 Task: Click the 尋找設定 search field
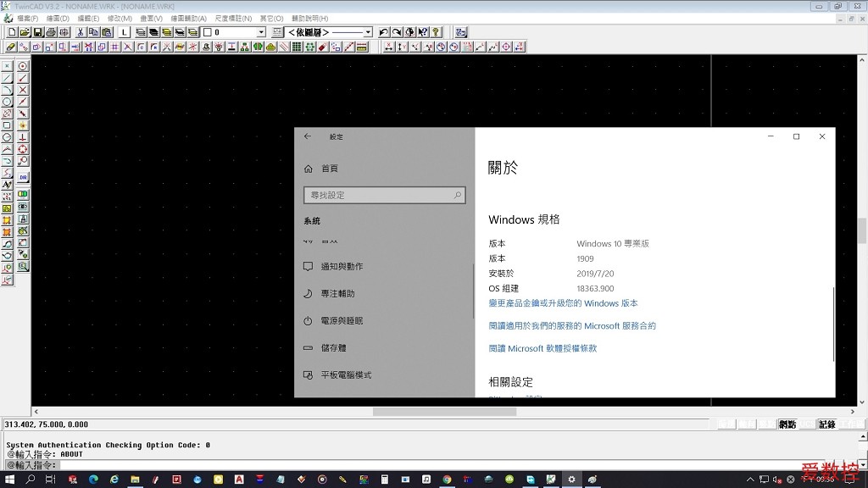click(x=384, y=195)
